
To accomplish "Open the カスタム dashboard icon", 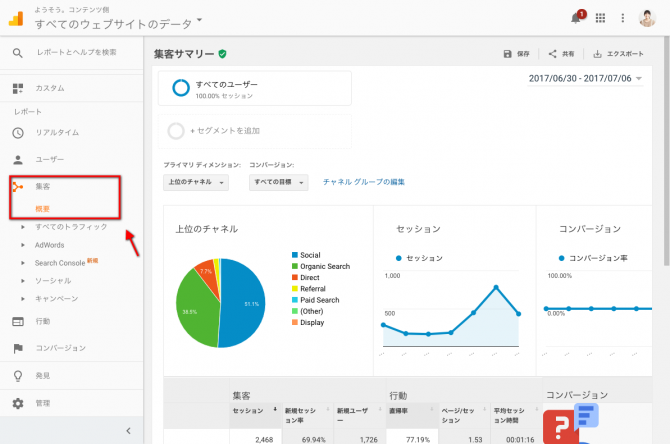I will pos(18,88).
